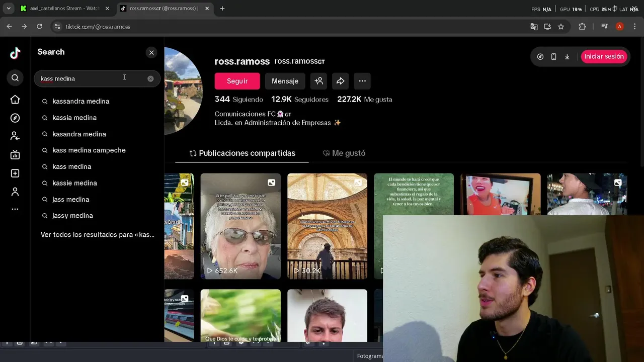Open the Following people icon
The image size is (644, 362).
tap(15, 136)
